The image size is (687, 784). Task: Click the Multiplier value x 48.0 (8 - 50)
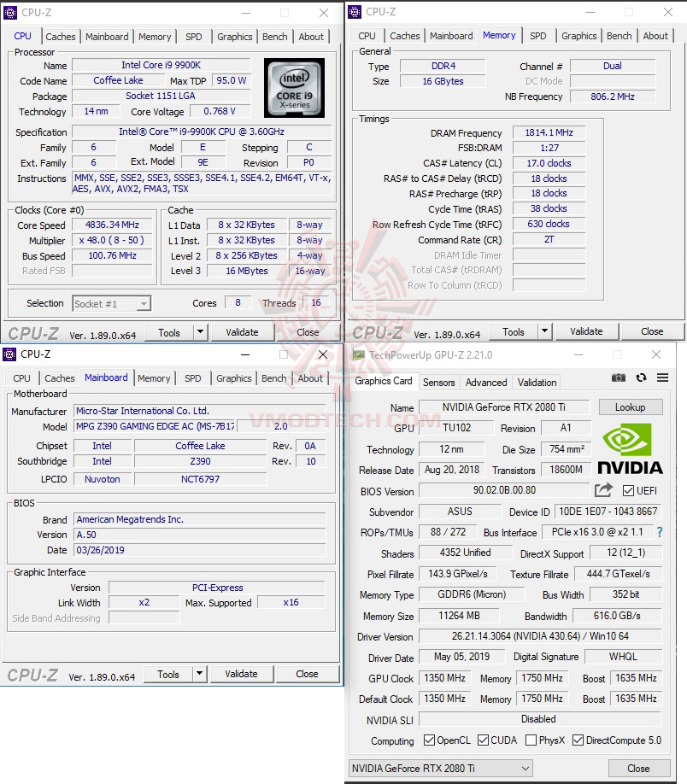click(112, 240)
